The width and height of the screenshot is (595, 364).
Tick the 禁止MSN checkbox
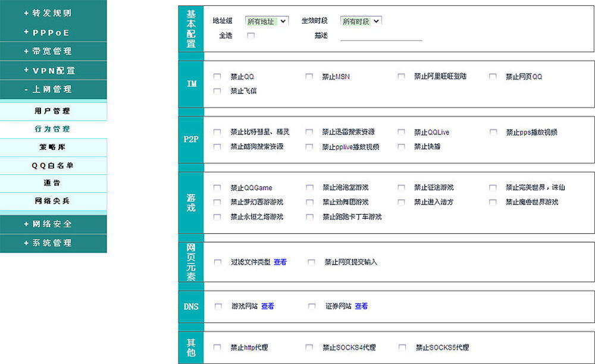coord(309,77)
